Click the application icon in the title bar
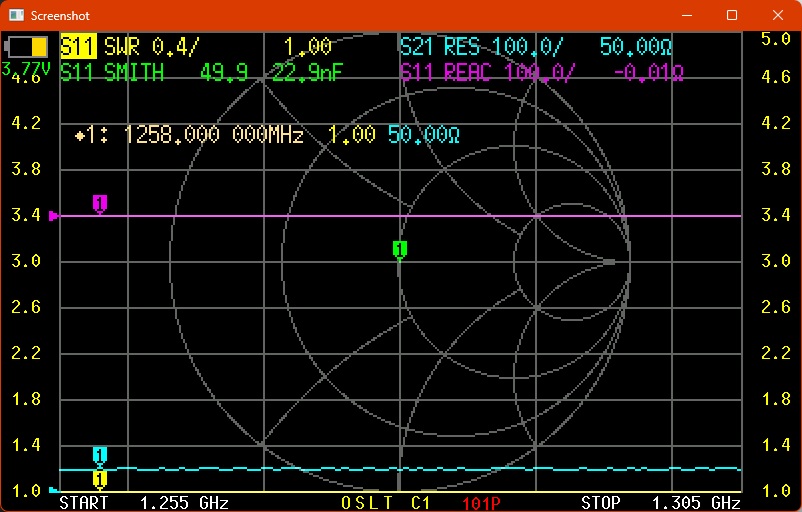 [16, 16]
